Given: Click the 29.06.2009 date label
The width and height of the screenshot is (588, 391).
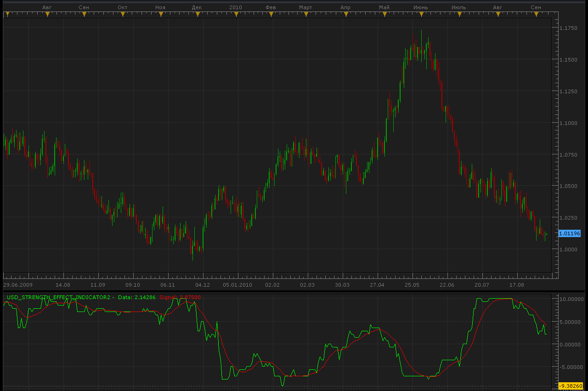Looking at the screenshot, I should [x=17, y=285].
